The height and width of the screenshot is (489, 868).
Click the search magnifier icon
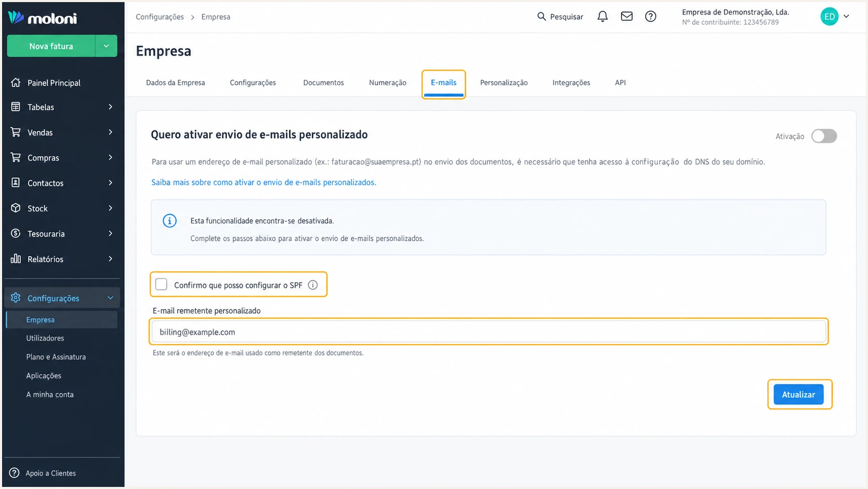[541, 17]
